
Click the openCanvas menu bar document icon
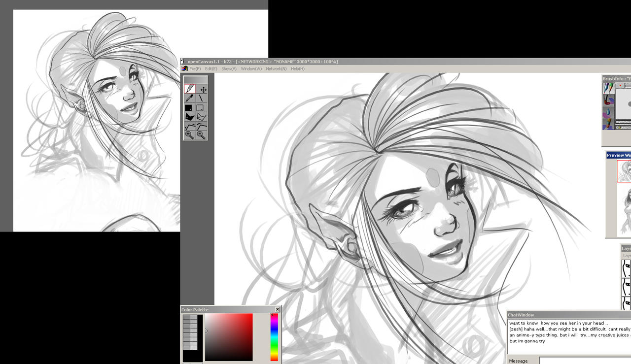tap(184, 68)
